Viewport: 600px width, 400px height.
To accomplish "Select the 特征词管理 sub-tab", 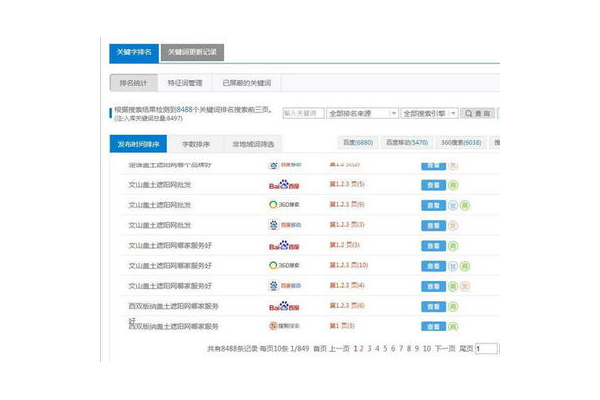I will [186, 83].
